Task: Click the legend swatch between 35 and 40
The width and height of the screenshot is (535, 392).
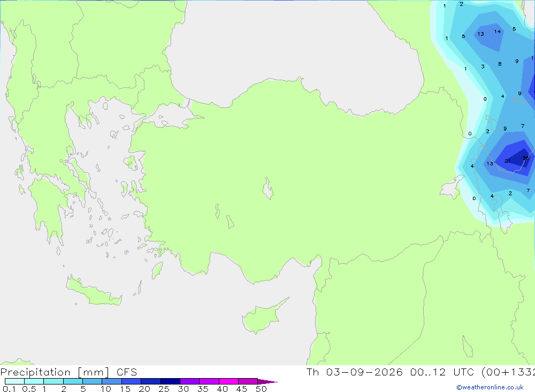Action: [209, 381]
